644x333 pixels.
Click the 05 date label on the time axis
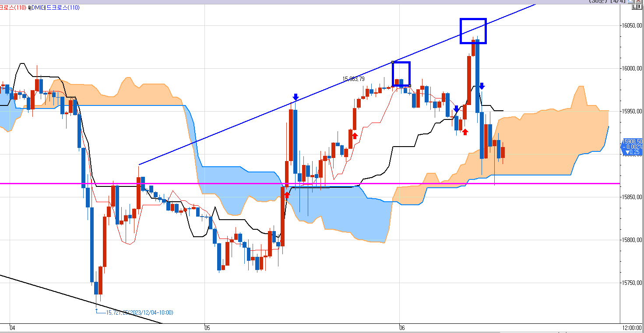click(207, 328)
